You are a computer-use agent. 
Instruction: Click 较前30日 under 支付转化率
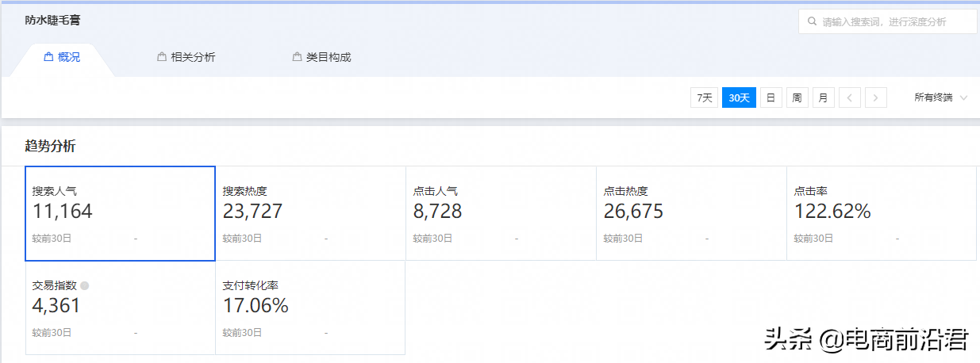coord(243,332)
